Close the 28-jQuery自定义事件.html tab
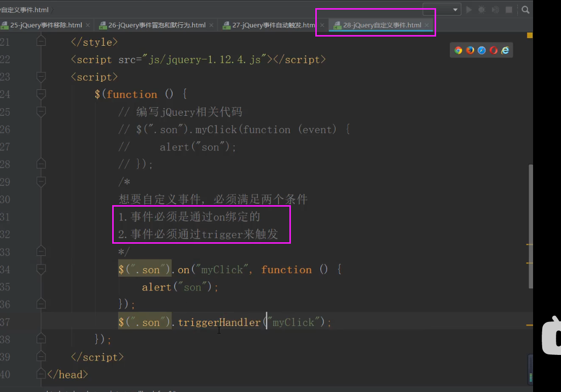The width and height of the screenshot is (561, 392). (x=427, y=25)
